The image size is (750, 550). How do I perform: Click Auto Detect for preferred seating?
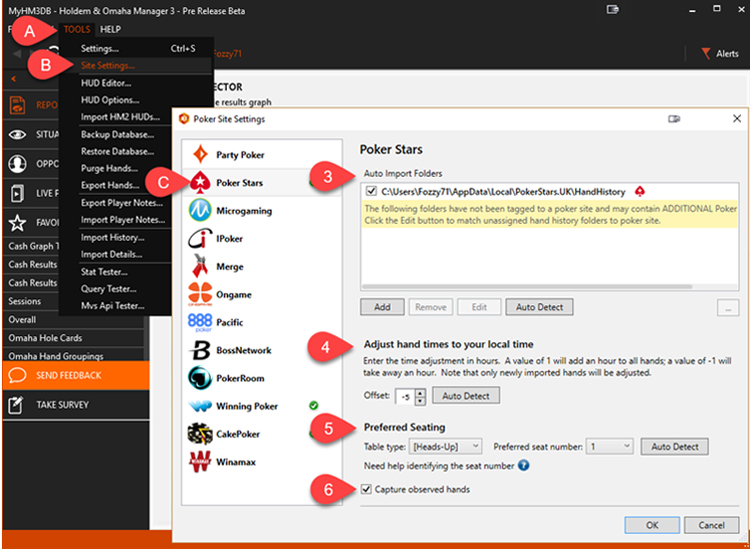point(674,447)
